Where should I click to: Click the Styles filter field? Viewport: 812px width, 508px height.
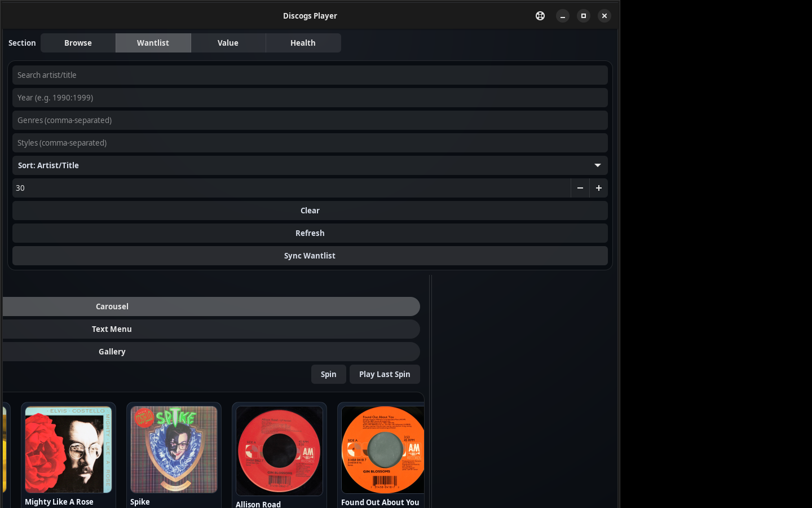pos(310,143)
